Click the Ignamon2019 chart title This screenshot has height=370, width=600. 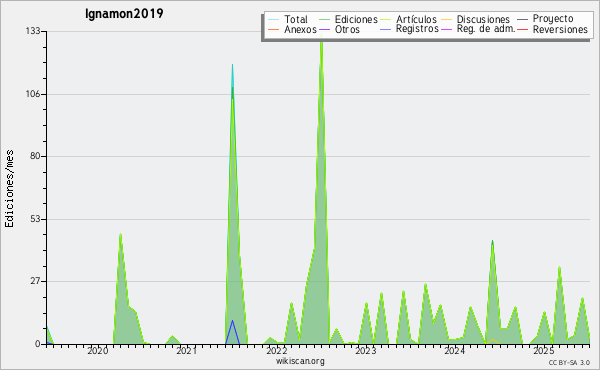coord(124,14)
